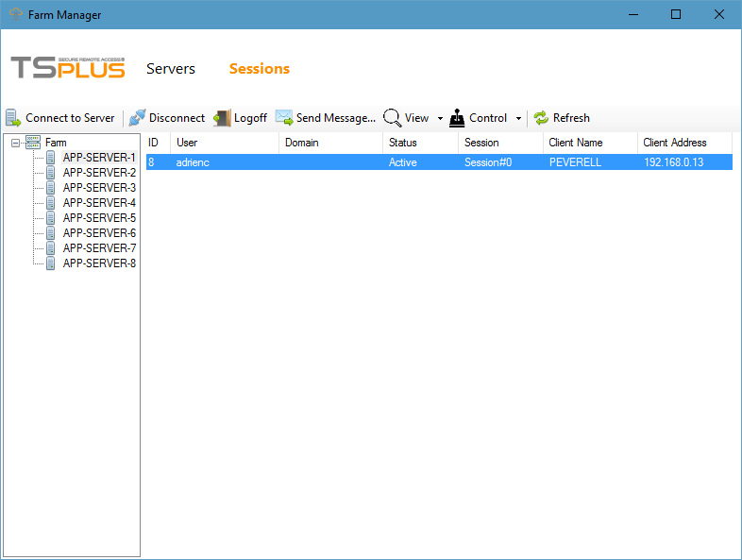Select APP-SERVER-3 in the tree

[99, 188]
